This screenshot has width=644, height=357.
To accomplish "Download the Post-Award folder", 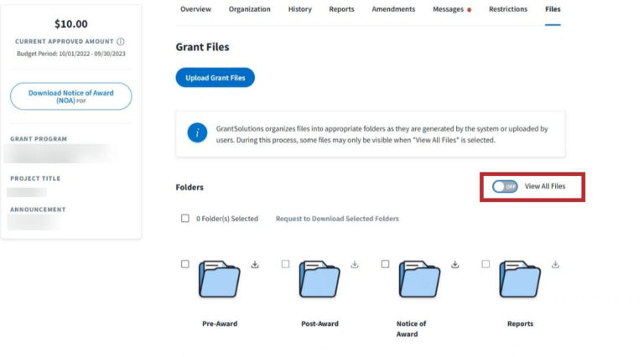I will [355, 264].
